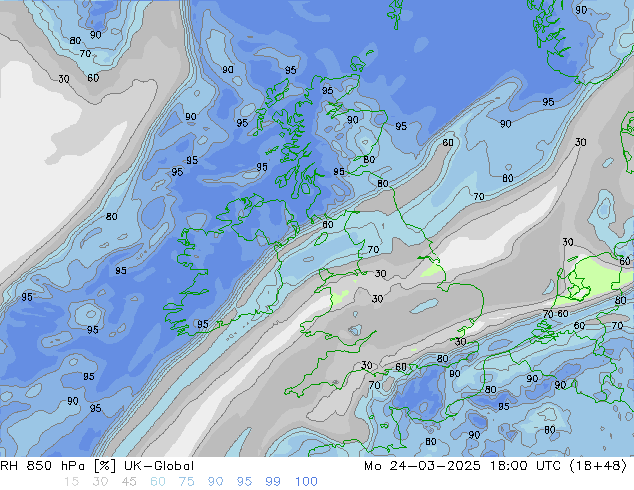Select the 15 value in the color legend

[71, 482]
